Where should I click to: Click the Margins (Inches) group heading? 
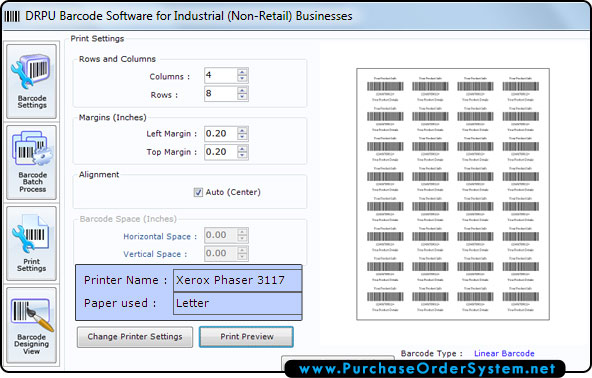tap(113, 117)
